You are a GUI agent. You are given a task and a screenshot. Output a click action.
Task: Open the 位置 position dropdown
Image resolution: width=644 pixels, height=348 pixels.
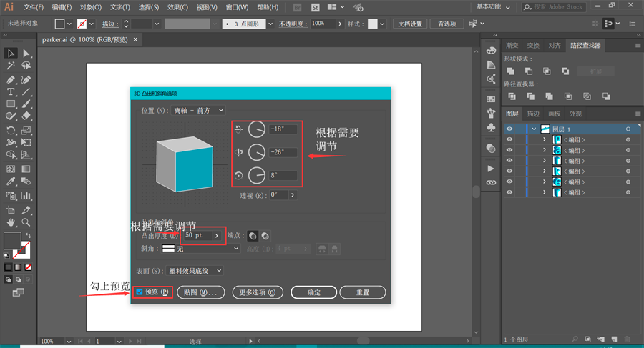(199, 110)
